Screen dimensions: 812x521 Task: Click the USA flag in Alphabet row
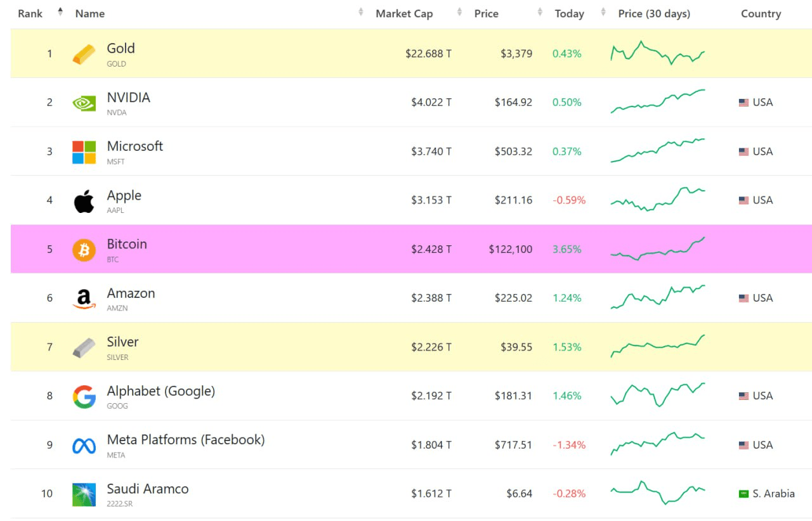click(743, 396)
